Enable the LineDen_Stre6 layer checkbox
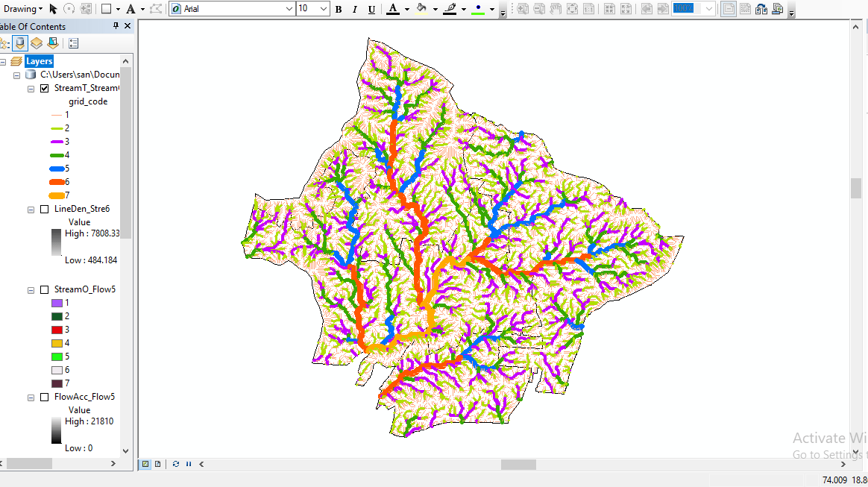The width and height of the screenshot is (868, 487). [44, 209]
